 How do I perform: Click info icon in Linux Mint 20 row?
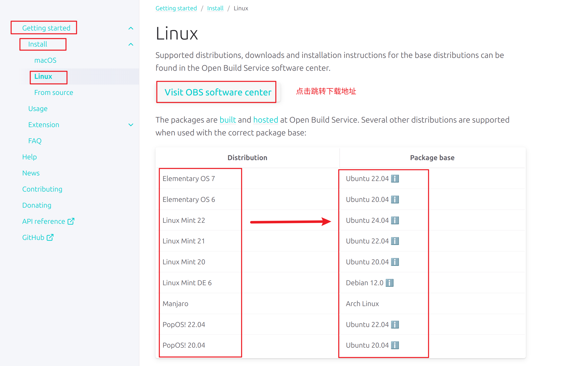tap(395, 262)
